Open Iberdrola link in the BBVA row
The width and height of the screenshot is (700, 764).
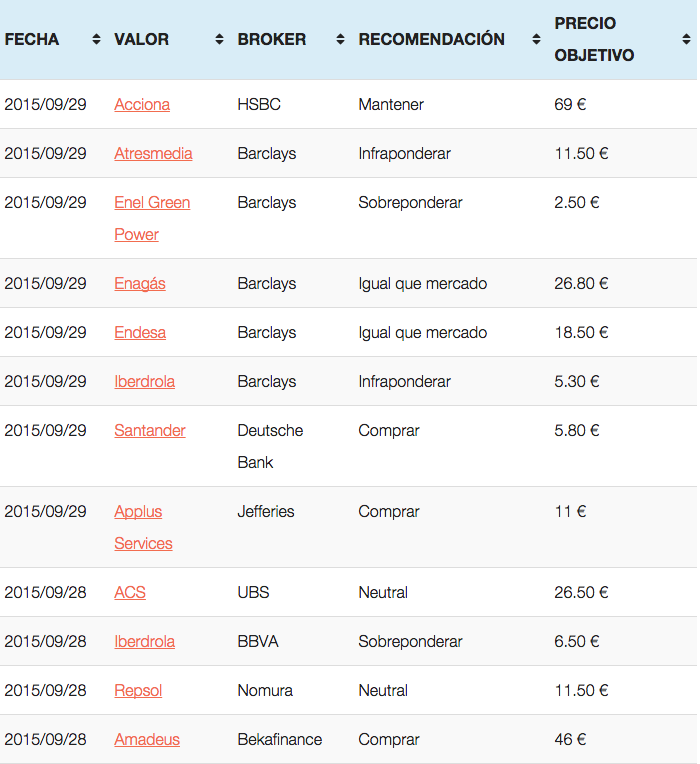145,642
